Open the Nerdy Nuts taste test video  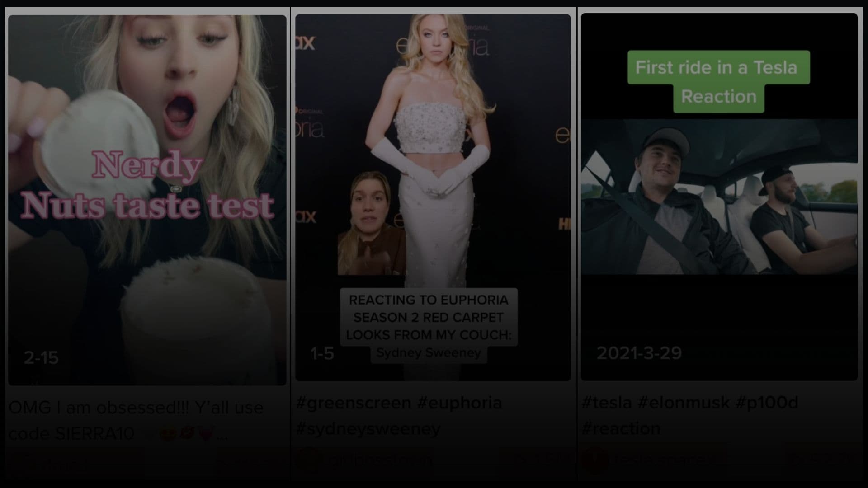point(147,200)
